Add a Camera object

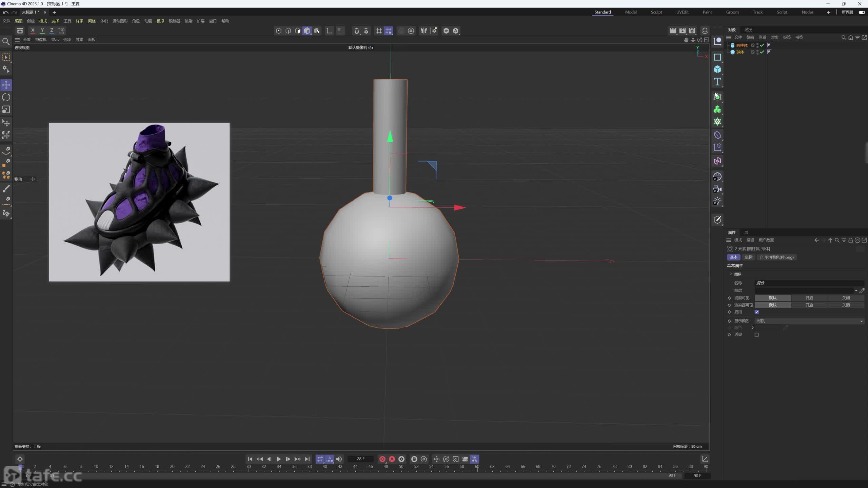(717, 189)
